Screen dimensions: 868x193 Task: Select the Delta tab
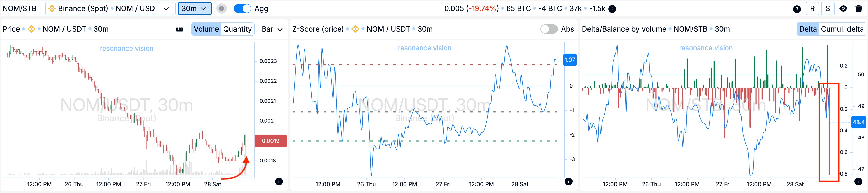[x=808, y=29]
